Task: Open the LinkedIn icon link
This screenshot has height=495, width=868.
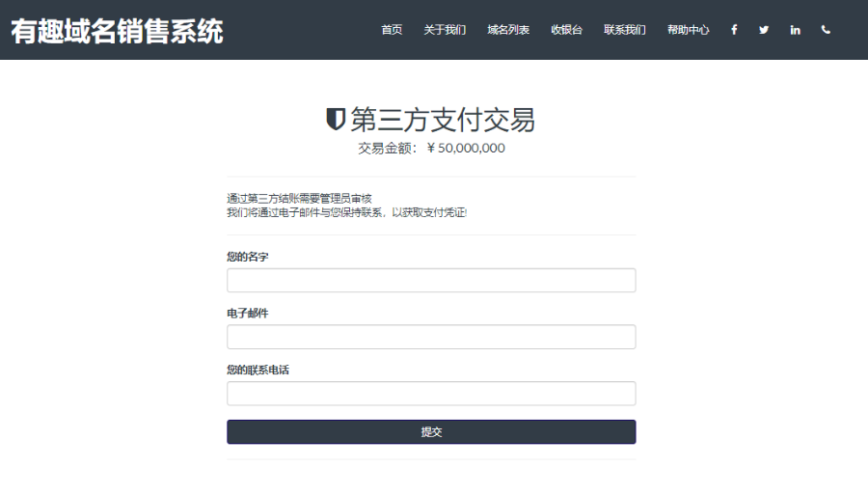Action: pyautogui.click(x=795, y=30)
